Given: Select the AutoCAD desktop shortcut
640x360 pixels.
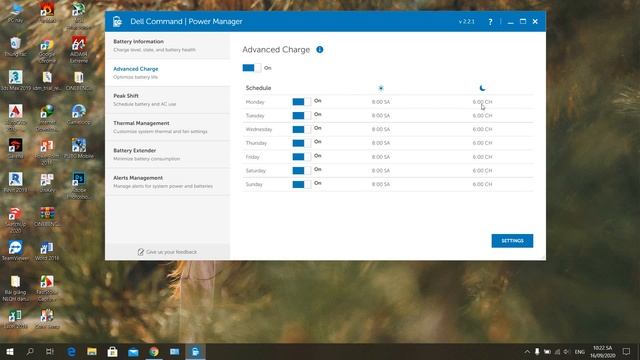Looking at the screenshot, I should coord(16,118).
